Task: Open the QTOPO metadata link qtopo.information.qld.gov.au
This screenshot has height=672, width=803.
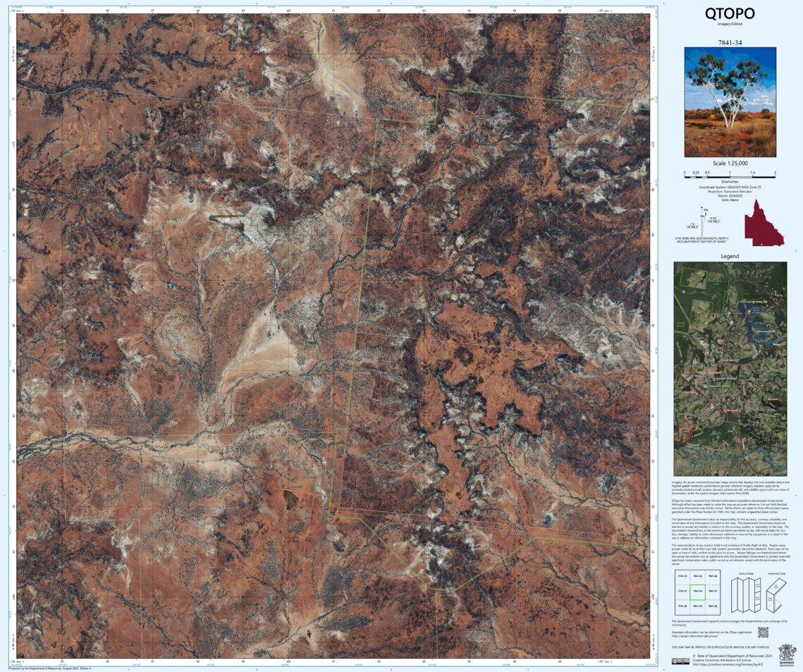Action: (694, 634)
